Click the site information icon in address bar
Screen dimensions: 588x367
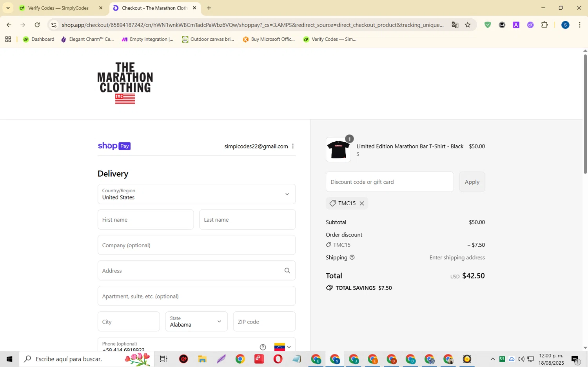pyautogui.click(x=54, y=25)
